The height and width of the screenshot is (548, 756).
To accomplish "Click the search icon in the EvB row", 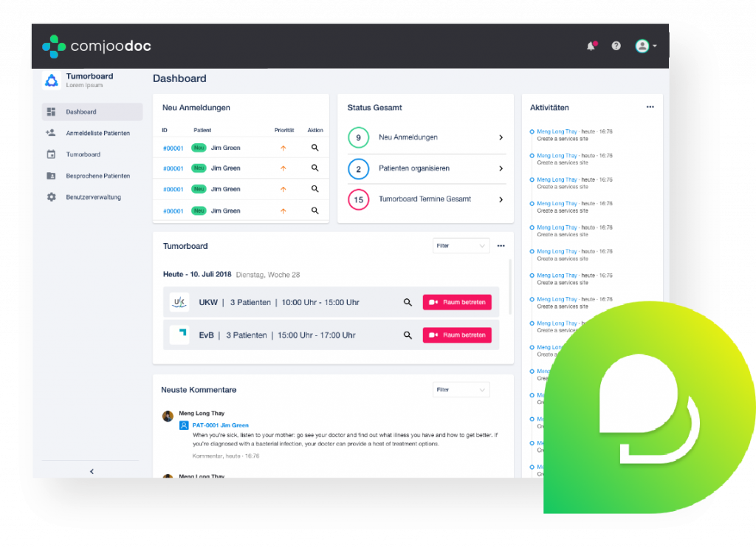I will click(x=408, y=335).
